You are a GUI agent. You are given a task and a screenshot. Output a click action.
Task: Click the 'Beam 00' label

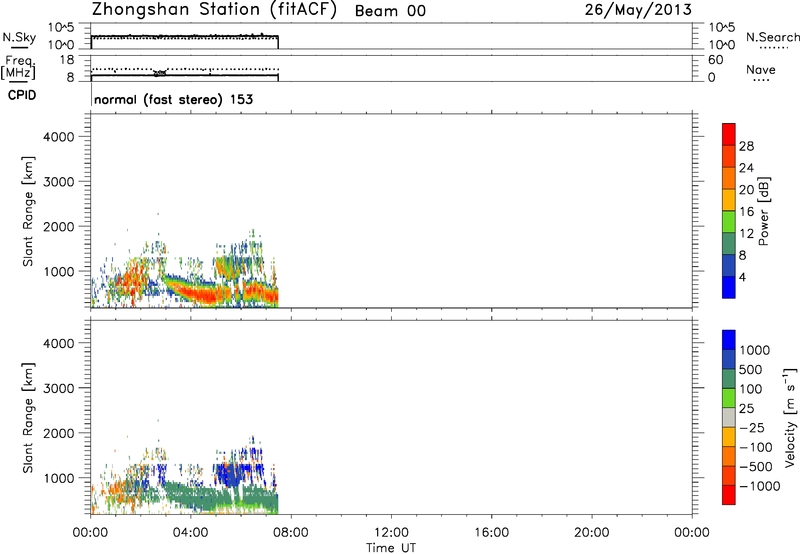390,11
